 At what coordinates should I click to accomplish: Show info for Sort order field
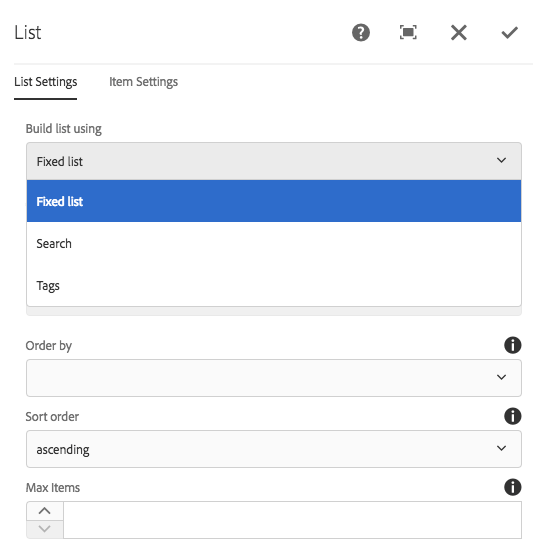coord(512,416)
